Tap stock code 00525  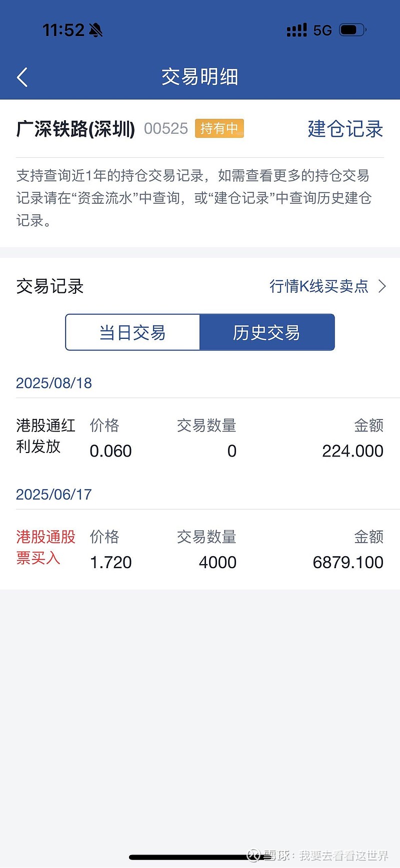pos(165,129)
